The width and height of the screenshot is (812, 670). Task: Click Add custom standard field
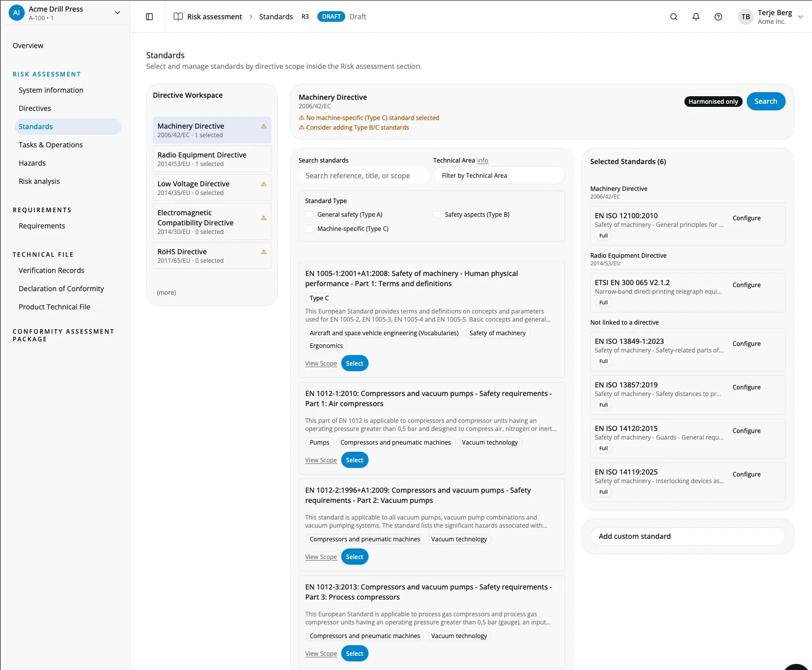(687, 536)
